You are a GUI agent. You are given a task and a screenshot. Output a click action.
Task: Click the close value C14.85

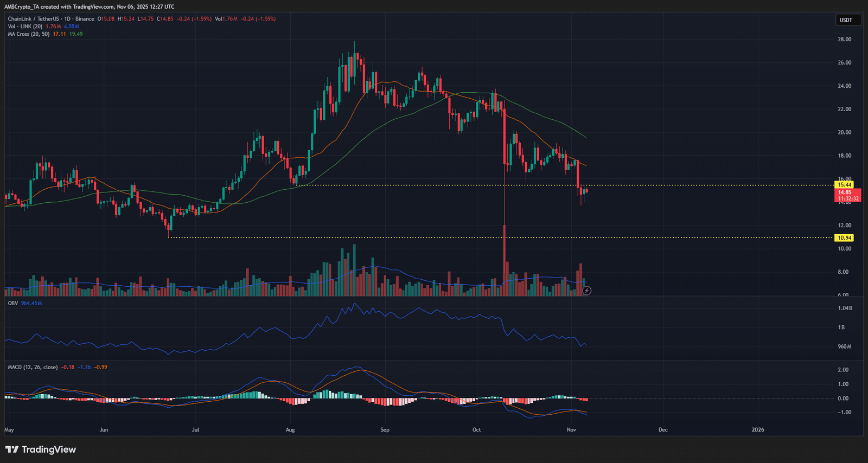(x=165, y=19)
